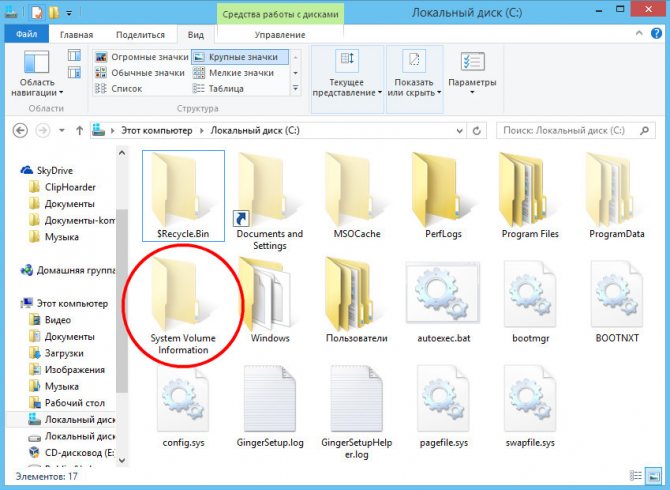Choose Таблица layout

pyautogui.click(x=218, y=88)
